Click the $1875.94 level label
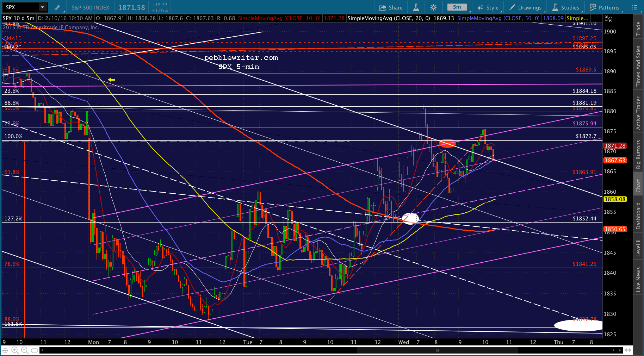Image resolution: width=644 pixels, height=356 pixels. click(585, 124)
